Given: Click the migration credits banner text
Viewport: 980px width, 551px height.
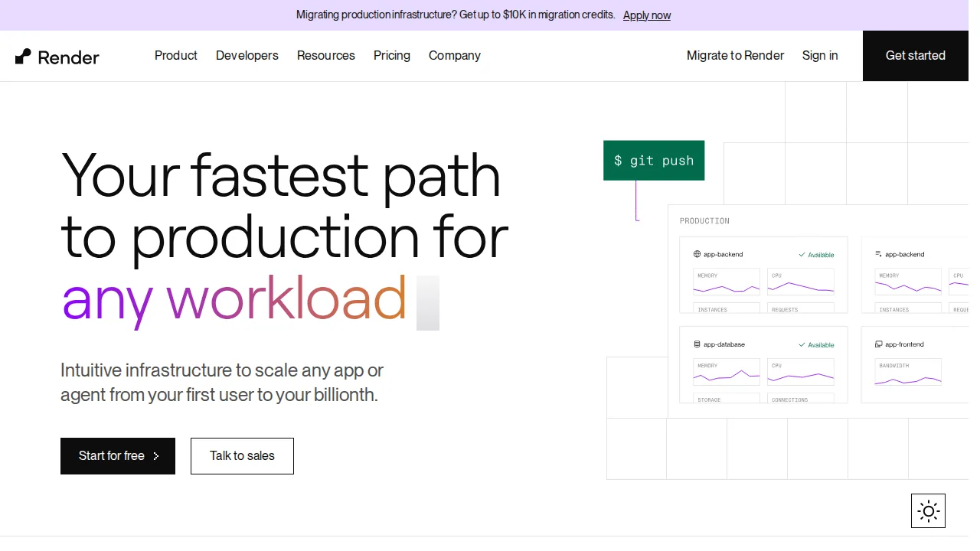Looking at the screenshot, I should [456, 15].
